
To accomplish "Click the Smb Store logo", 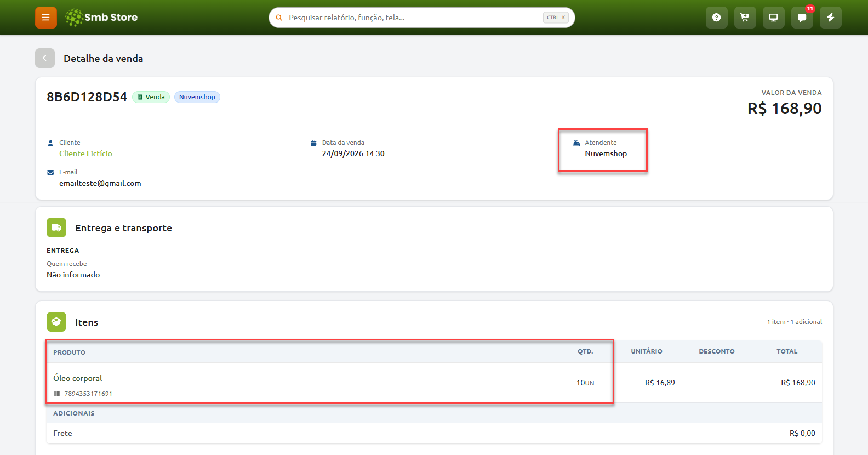I will tap(101, 18).
